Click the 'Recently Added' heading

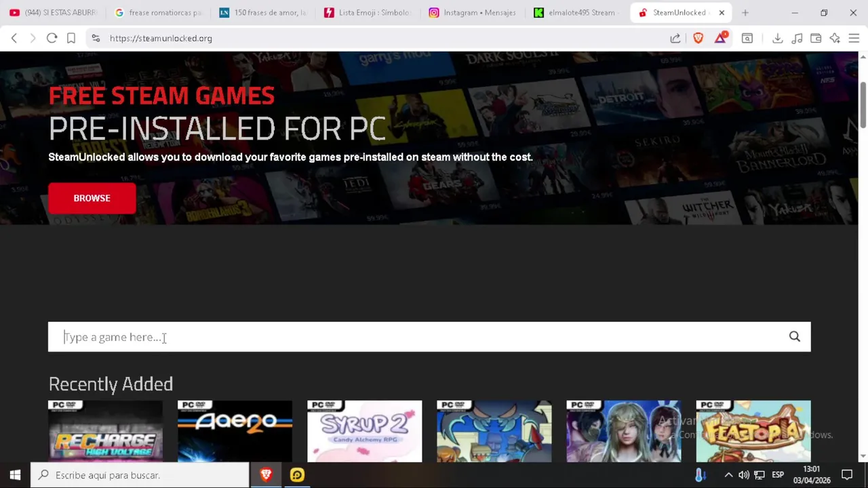pos(111,384)
